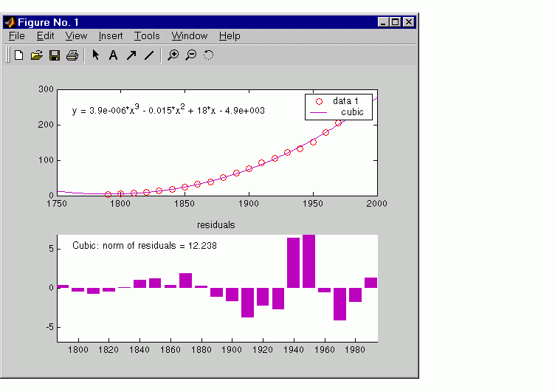
Task: Click the 'cubic' legend entry
Action: tap(352, 112)
